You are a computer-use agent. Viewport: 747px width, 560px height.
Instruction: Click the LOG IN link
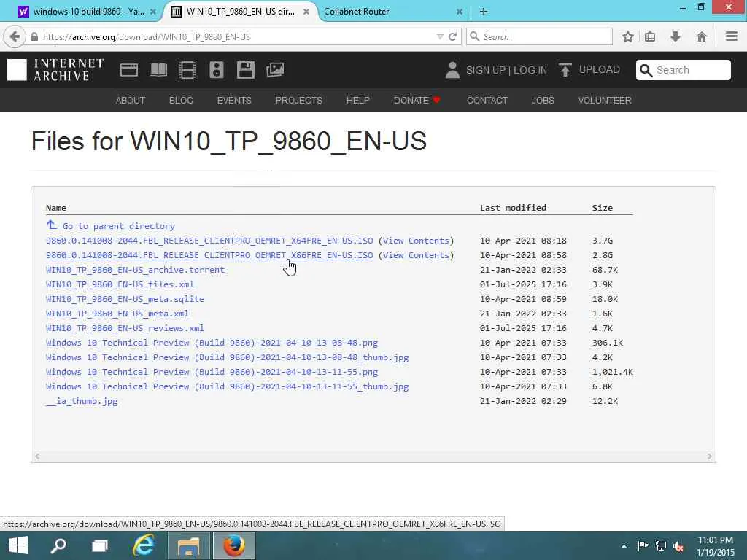[x=530, y=70]
